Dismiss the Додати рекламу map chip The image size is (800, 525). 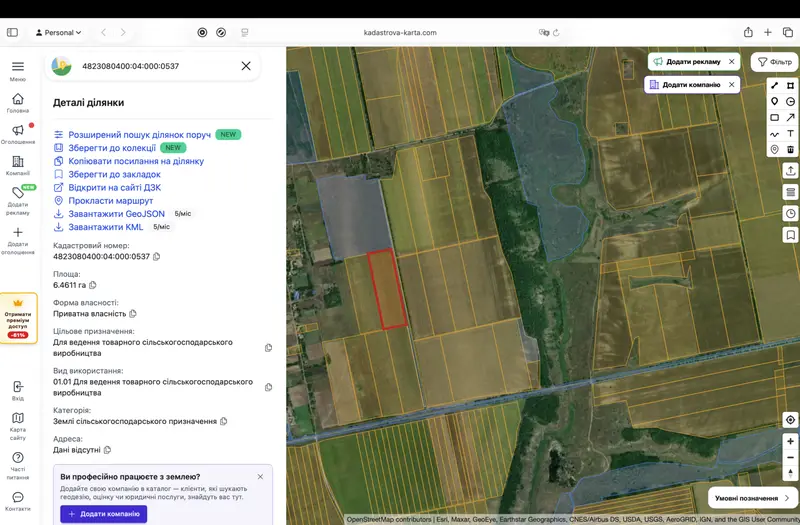732,61
